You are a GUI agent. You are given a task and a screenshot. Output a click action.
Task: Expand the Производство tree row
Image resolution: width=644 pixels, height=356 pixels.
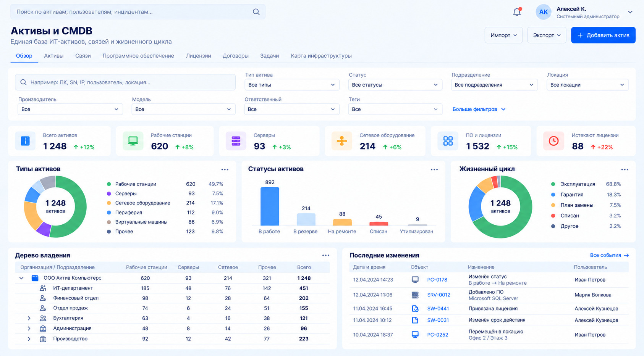pos(29,338)
